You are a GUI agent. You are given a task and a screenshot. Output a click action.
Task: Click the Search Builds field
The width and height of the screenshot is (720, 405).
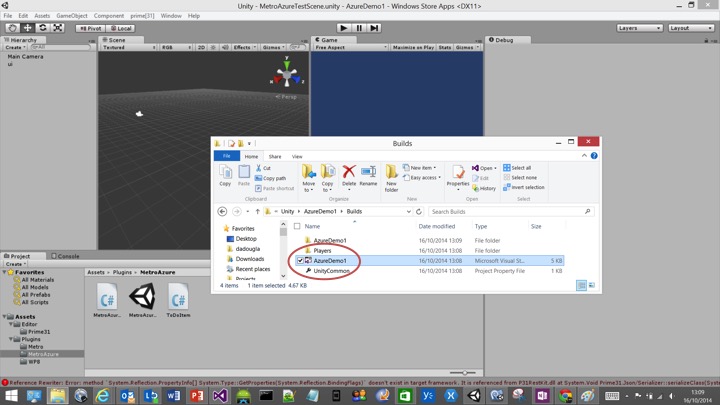click(x=511, y=212)
